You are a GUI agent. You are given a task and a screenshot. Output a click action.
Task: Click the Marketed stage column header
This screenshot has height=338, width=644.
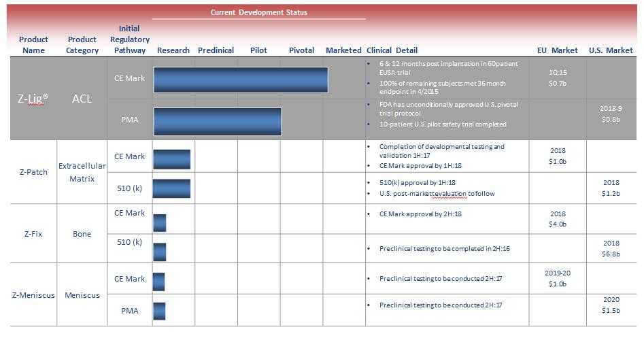pyautogui.click(x=343, y=50)
